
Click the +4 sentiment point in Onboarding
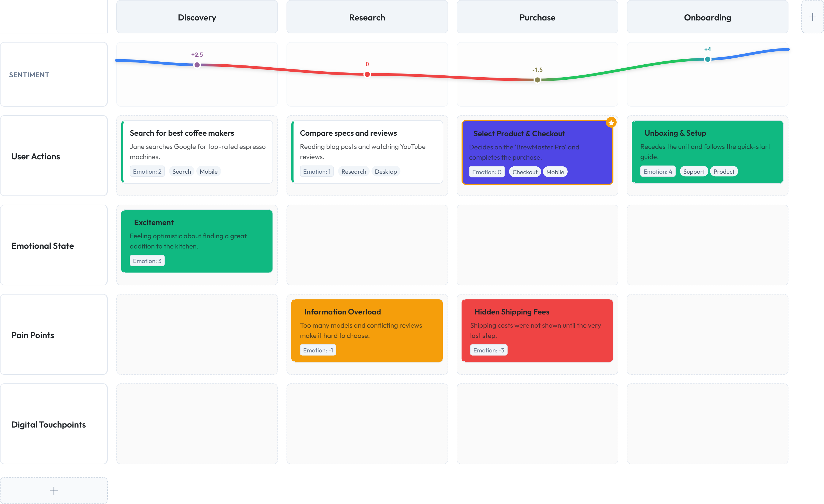coord(707,59)
